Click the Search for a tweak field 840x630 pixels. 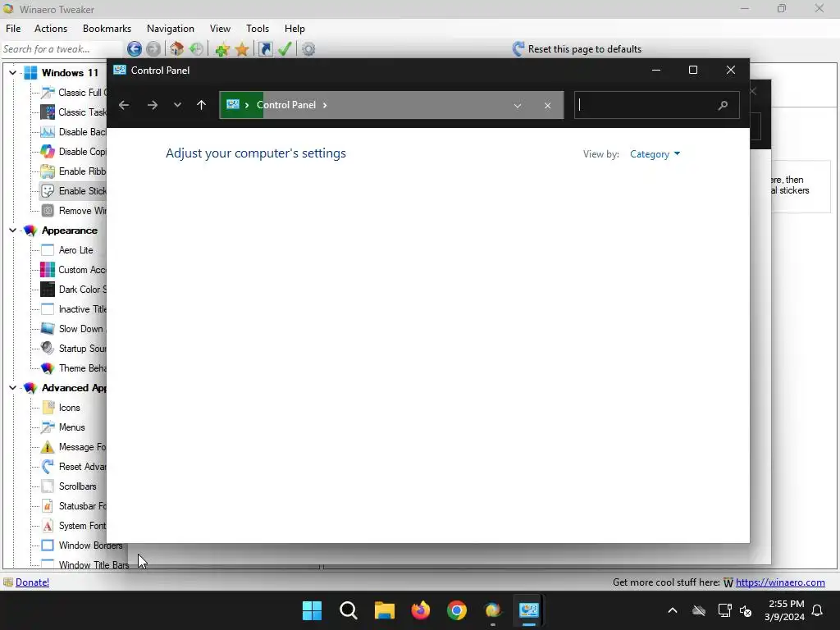62,49
